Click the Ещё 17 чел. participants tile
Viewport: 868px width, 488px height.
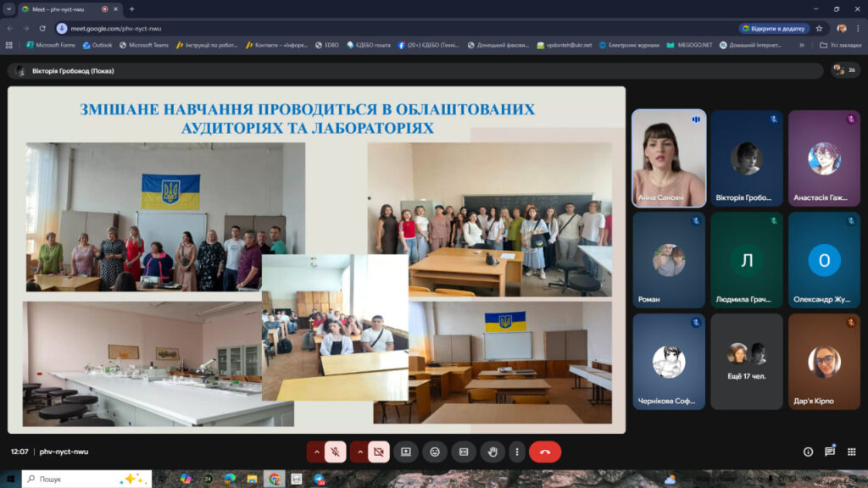coord(746,362)
